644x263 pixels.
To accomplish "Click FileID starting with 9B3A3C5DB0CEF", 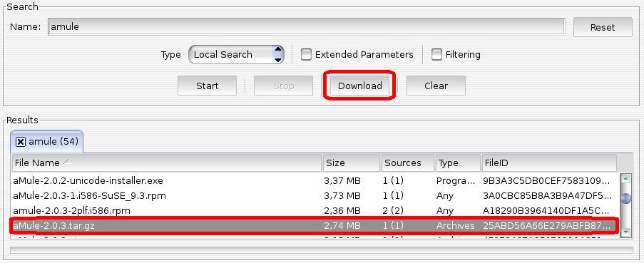I will click(547, 180).
